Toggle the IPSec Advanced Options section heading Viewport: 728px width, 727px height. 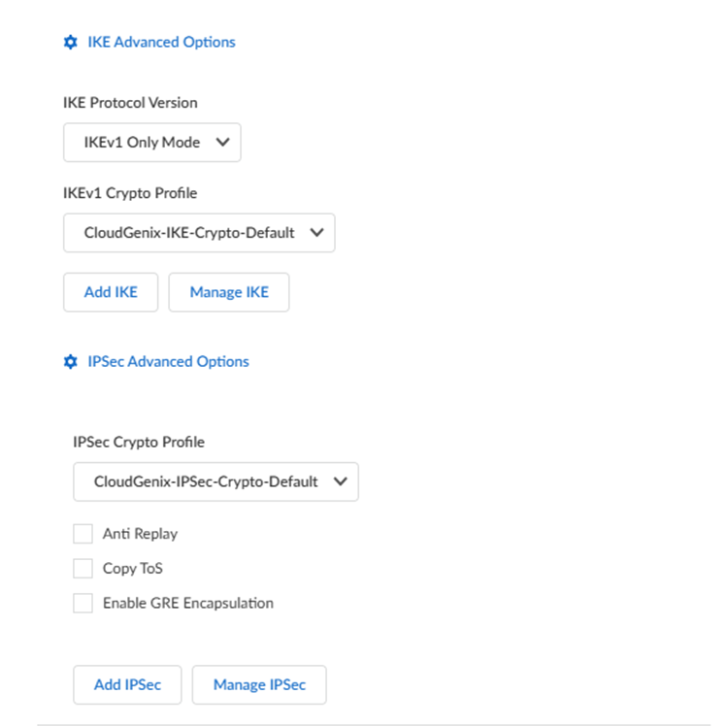[x=168, y=362]
